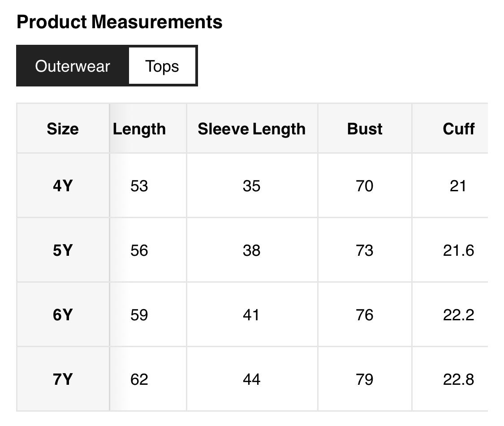The image size is (504, 426).
Task: Click the Bust column header
Action: pos(365,129)
